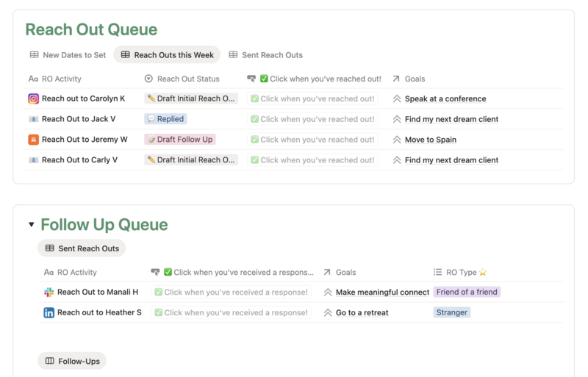This screenshot has height=377, width=588.
Task: Click orange bookmark icon beside Jeremy W
Action: point(33,140)
